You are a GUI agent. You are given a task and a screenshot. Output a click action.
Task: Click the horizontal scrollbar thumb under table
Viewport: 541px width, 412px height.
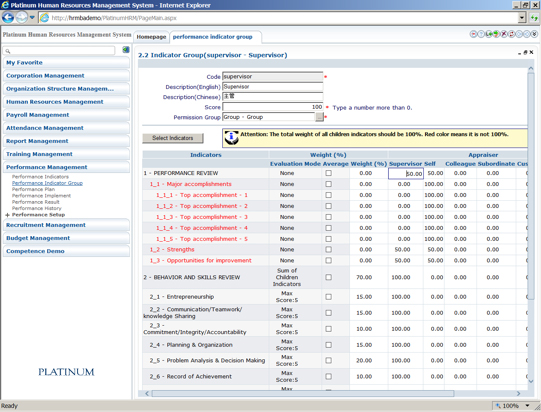(303, 394)
